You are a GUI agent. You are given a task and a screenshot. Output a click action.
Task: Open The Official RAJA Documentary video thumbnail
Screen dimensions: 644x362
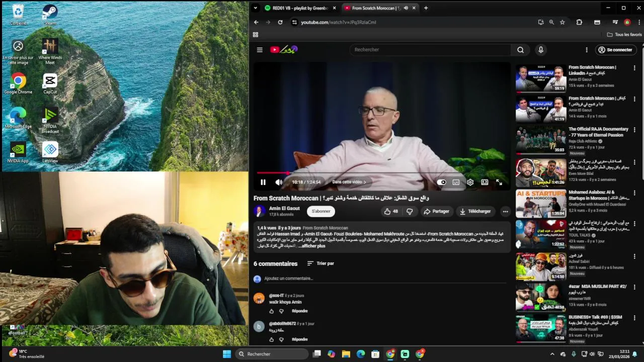point(541,140)
